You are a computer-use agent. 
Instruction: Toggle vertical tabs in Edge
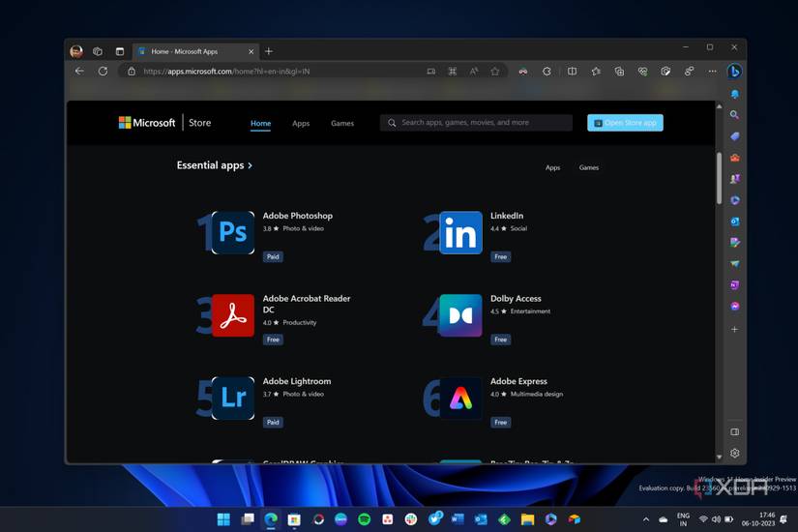point(120,51)
